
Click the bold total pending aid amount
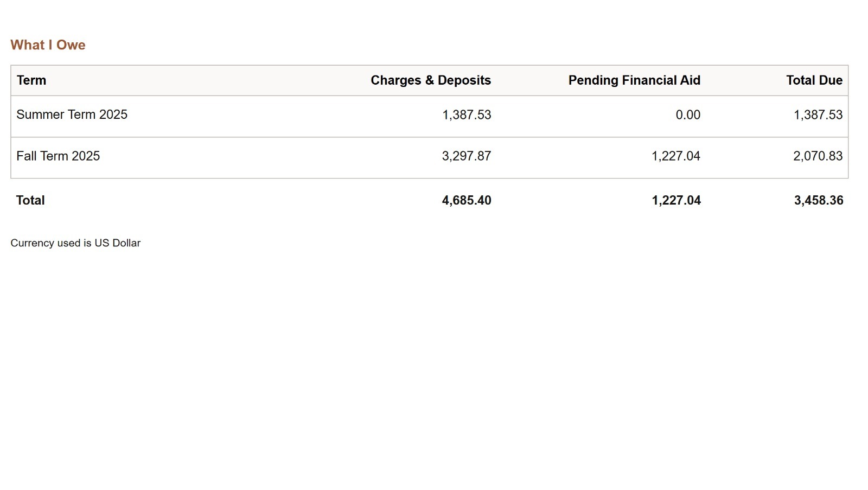coord(676,200)
